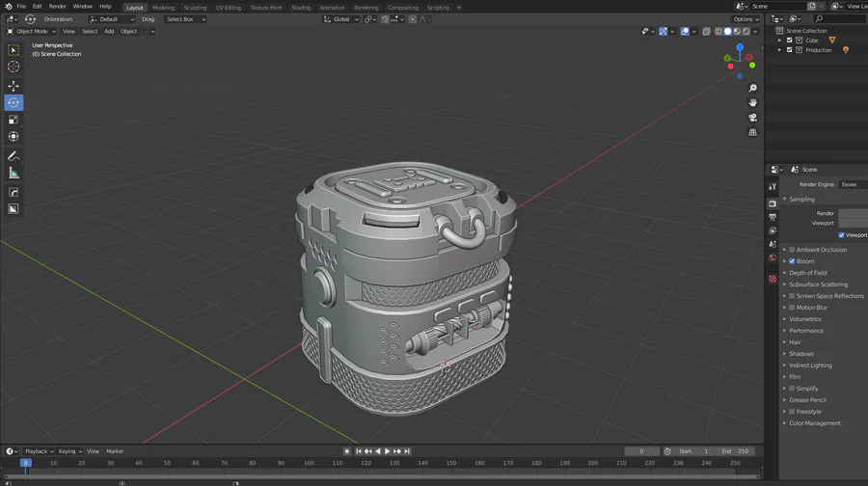Enable Simplify checkbox

792,389
